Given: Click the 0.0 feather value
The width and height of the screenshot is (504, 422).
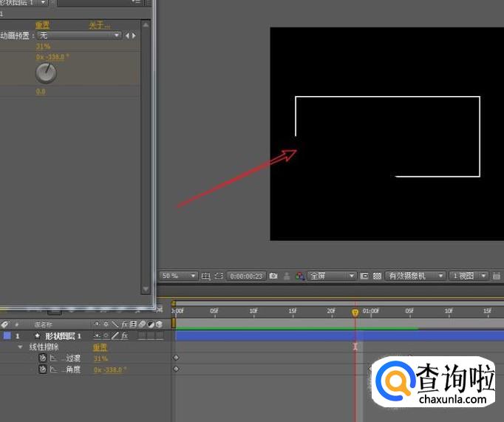Looking at the screenshot, I should tap(41, 92).
